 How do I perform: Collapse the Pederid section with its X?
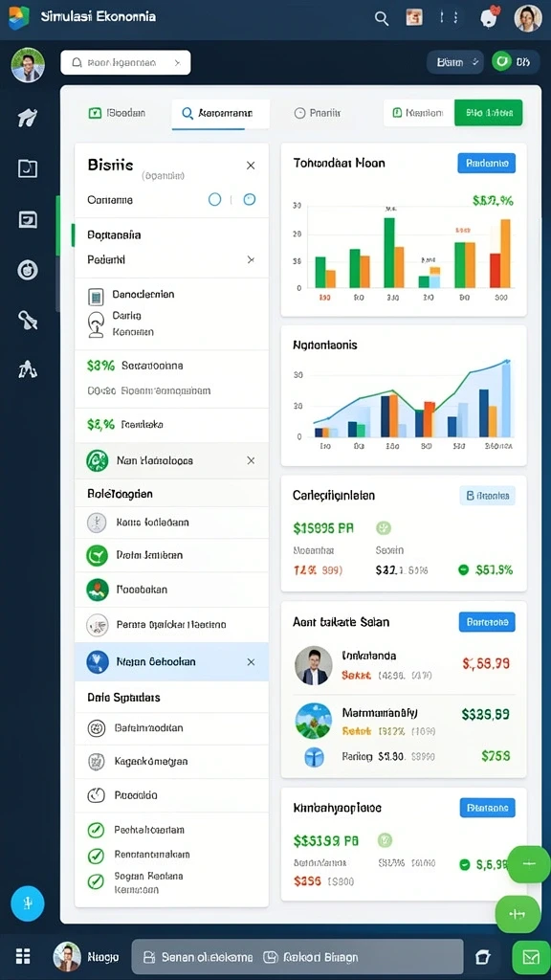click(x=251, y=259)
